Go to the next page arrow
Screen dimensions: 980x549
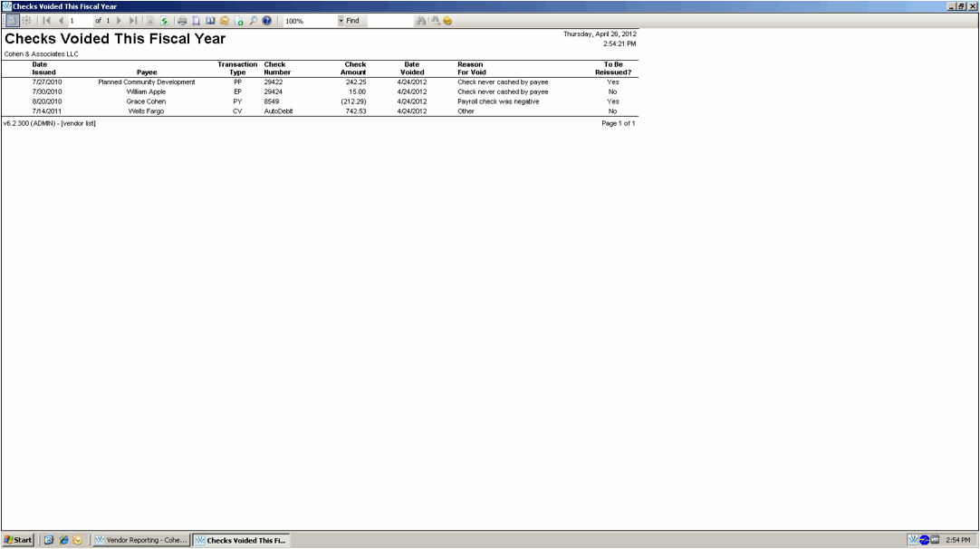point(119,21)
